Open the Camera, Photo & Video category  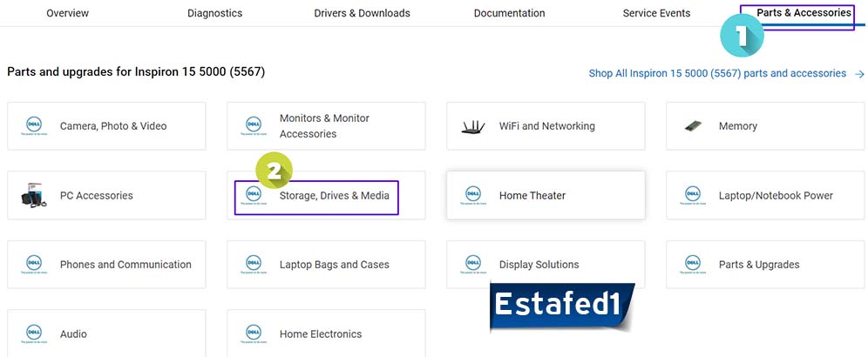[x=106, y=125]
